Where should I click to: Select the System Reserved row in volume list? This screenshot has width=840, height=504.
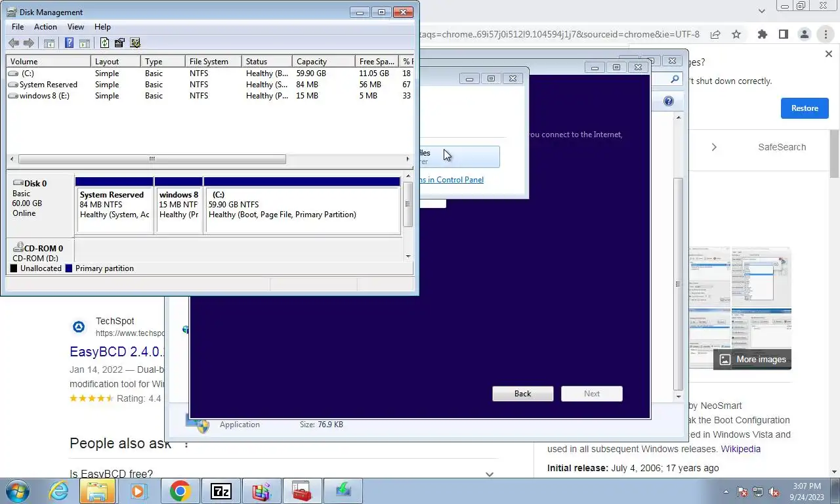tap(210, 85)
